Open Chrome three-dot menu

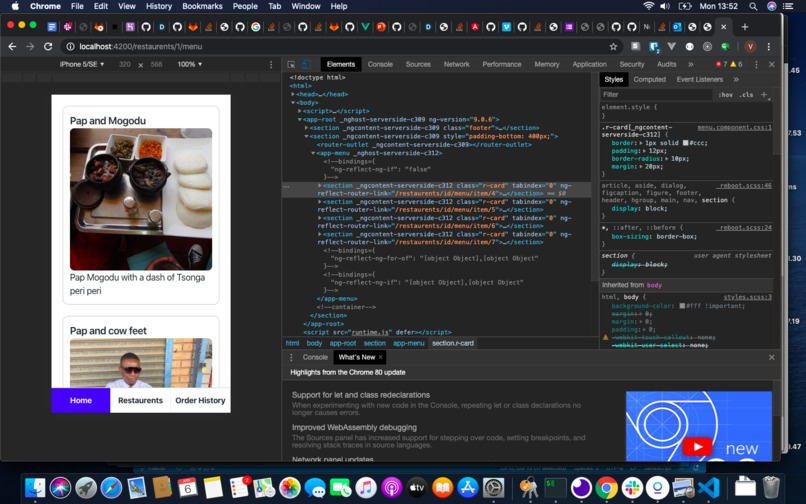point(768,46)
